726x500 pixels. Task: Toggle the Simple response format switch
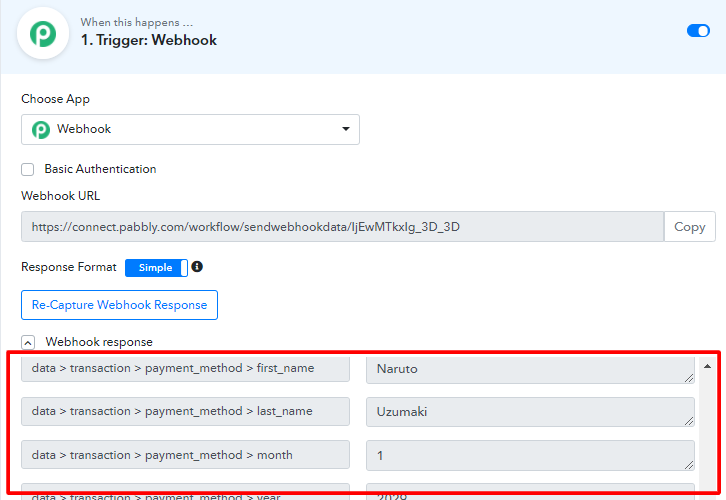pyautogui.click(x=156, y=268)
